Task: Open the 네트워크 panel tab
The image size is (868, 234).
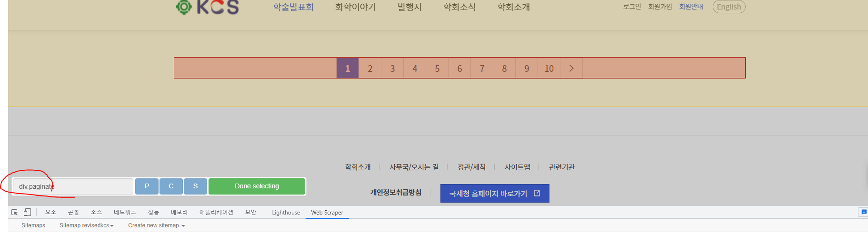Action: pos(125,212)
